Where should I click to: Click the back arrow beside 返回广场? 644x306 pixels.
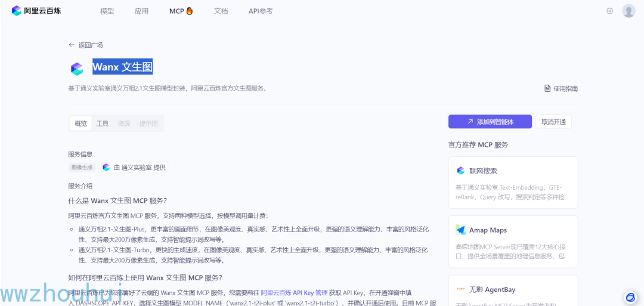click(72, 45)
